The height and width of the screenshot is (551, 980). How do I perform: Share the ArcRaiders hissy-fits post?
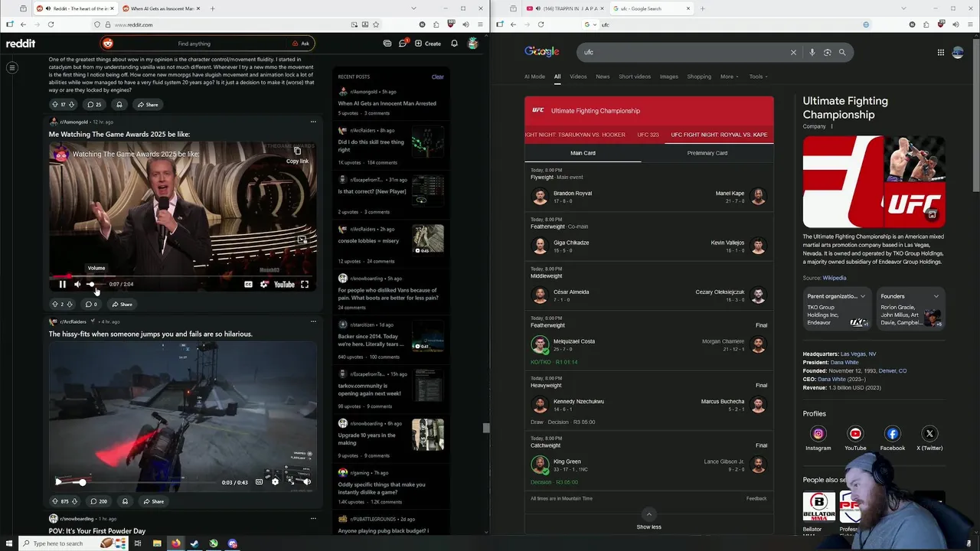pyautogui.click(x=152, y=501)
